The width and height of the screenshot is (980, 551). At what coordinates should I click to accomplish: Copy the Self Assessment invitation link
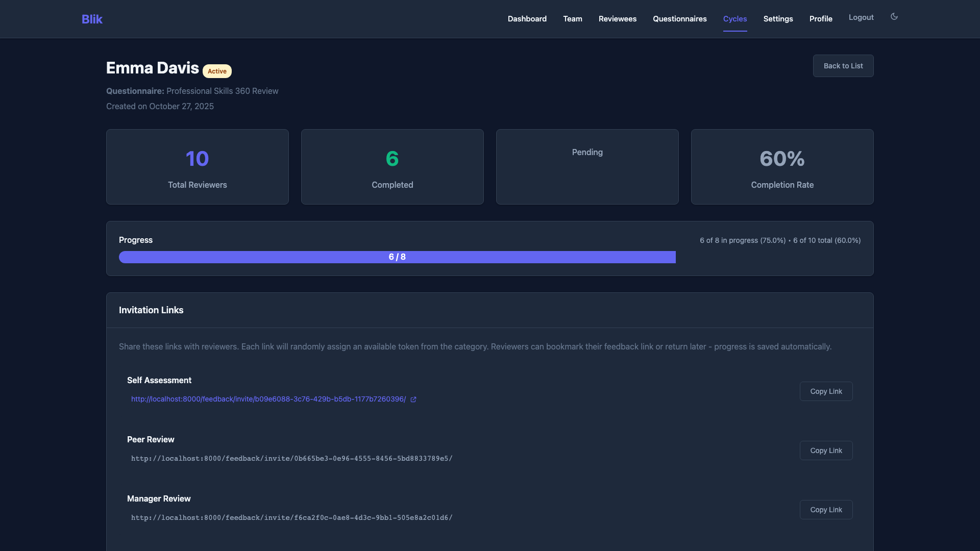[x=825, y=391]
